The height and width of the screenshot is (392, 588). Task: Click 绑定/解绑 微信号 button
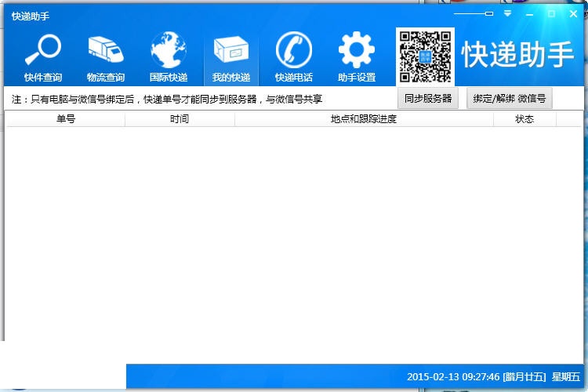point(510,98)
